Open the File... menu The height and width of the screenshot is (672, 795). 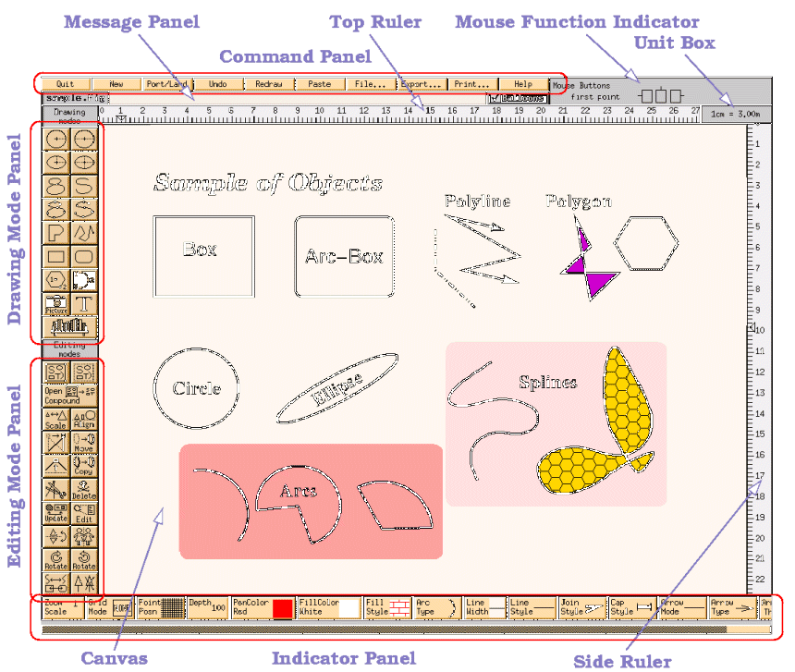(371, 83)
